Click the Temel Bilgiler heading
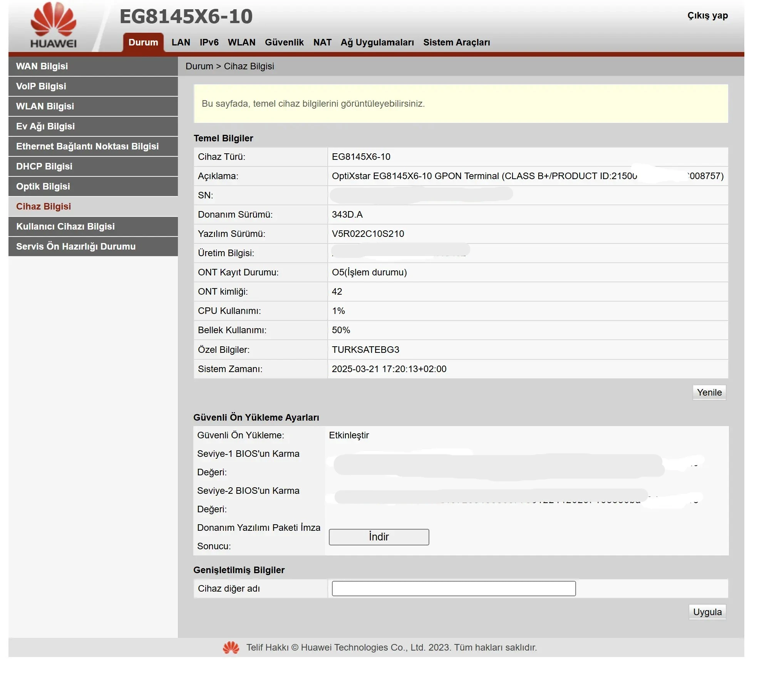The width and height of the screenshot is (784, 681). [223, 138]
